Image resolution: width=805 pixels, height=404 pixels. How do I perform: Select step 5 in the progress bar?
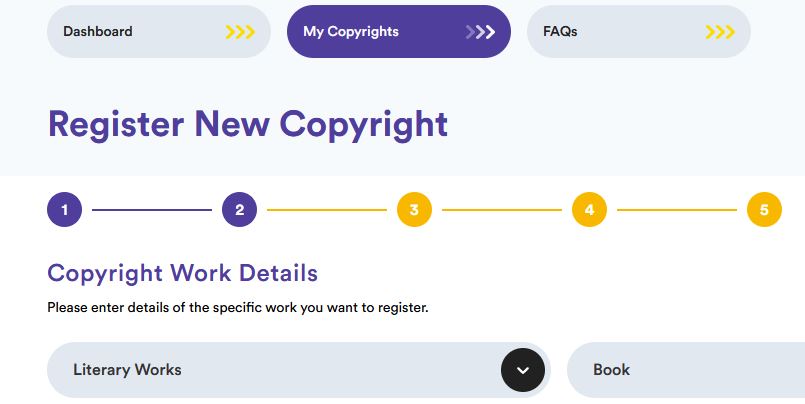tap(764, 210)
